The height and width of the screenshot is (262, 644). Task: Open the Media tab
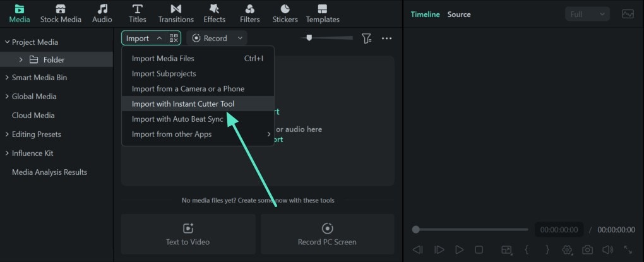[x=20, y=14]
